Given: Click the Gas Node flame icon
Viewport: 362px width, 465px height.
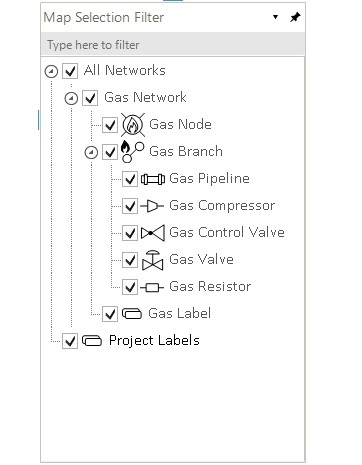Looking at the screenshot, I should point(133,125).
